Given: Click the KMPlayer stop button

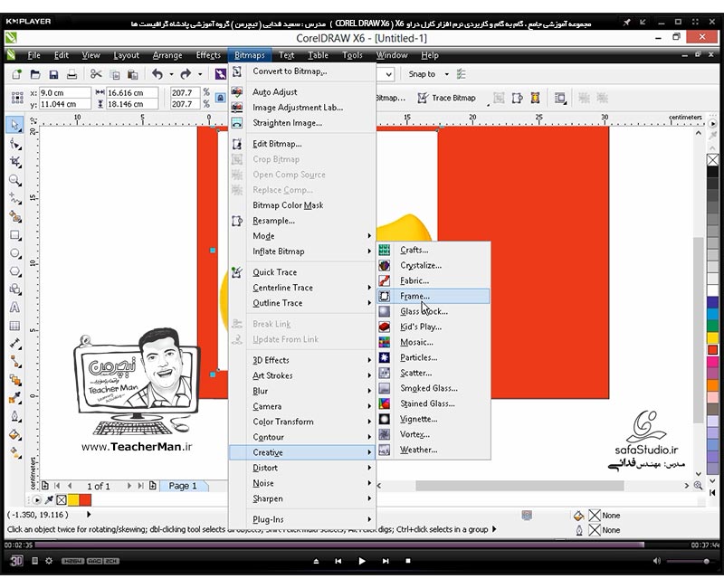Looking at the screenshot, I should [x=408, y=561].
